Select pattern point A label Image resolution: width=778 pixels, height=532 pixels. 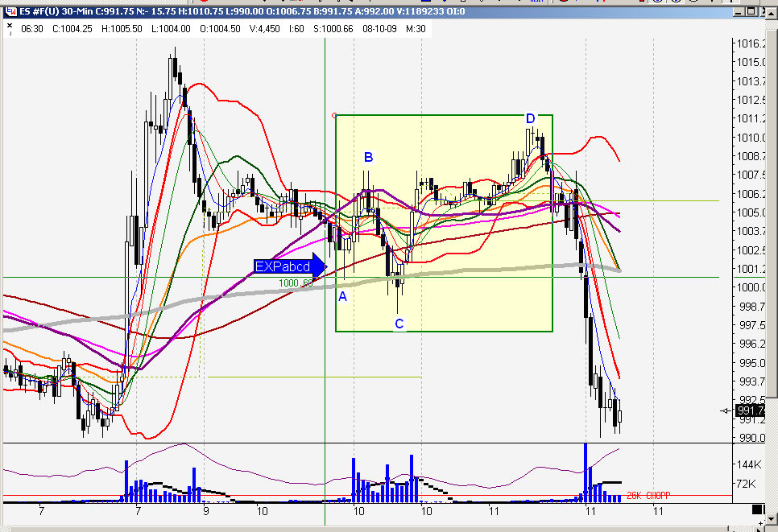point(342,297)
